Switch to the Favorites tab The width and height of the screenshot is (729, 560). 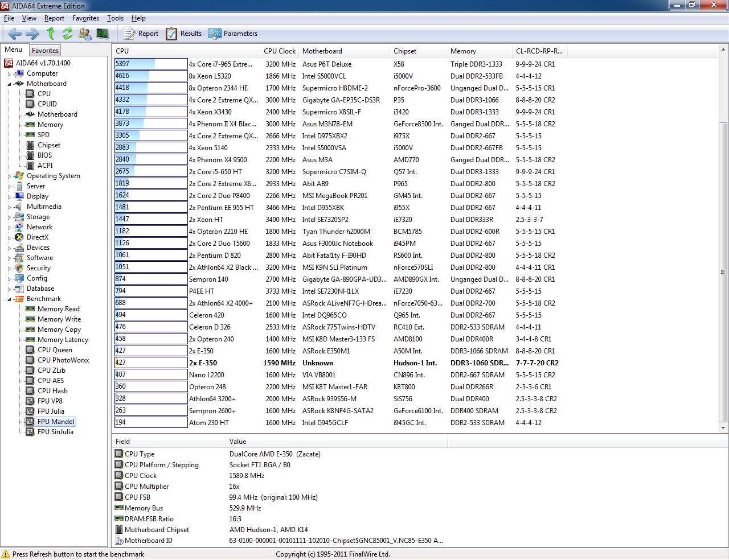tap(45, 51)
